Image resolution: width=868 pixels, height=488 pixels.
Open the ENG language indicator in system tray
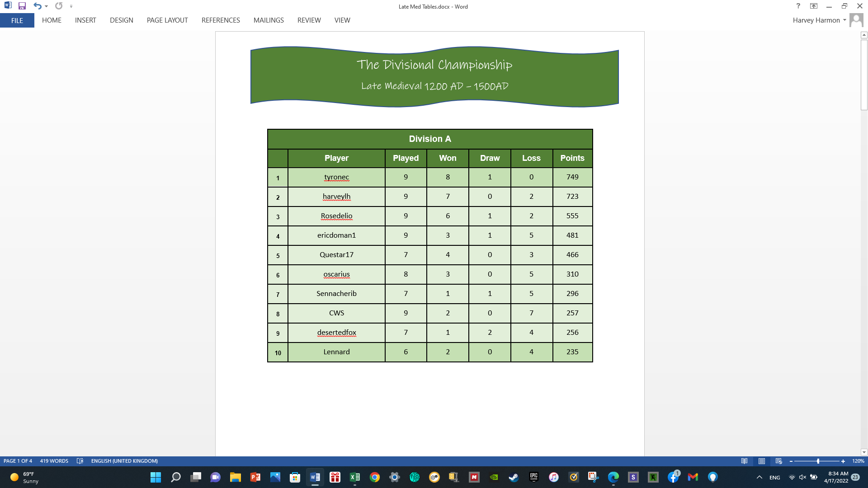point(775,477)
